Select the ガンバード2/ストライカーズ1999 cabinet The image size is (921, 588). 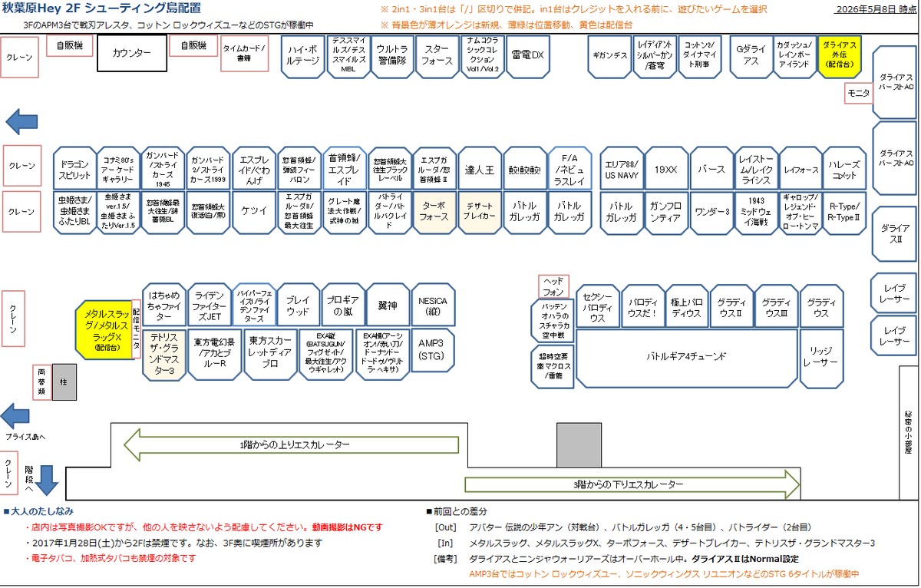(210, 169)
